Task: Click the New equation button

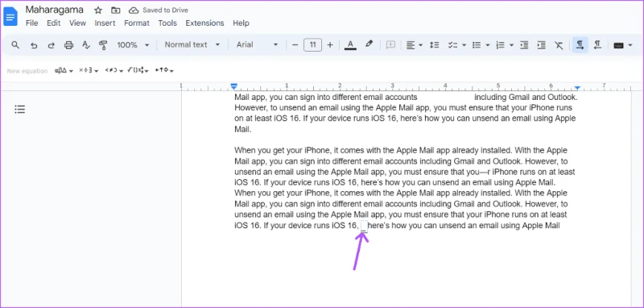Action: (x=27, y=71)
